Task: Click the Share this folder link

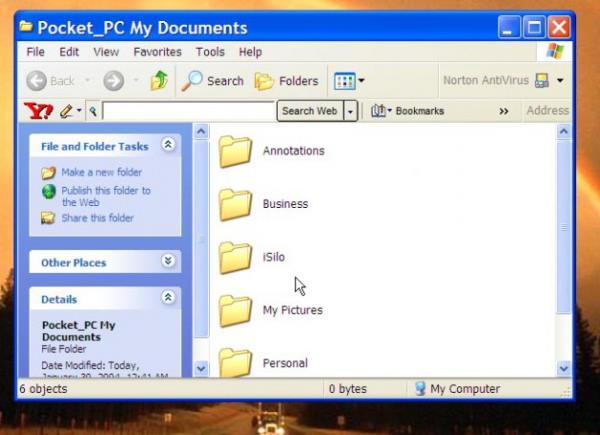Action: tap(97, 218)
